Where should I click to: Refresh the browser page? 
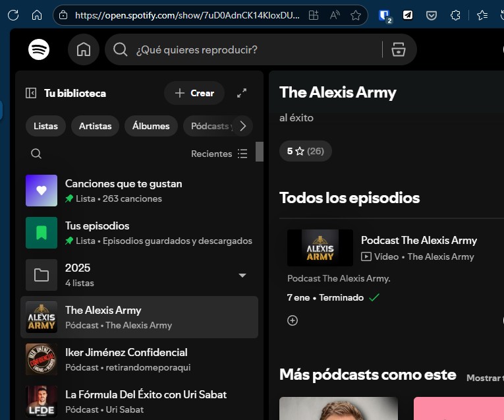coord(13,15)
